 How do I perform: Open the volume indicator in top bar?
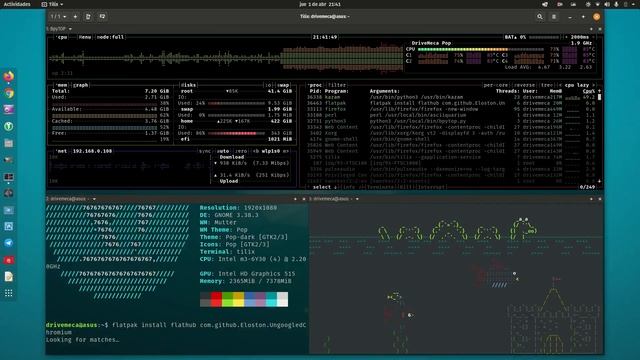click(x=607, y=4)
